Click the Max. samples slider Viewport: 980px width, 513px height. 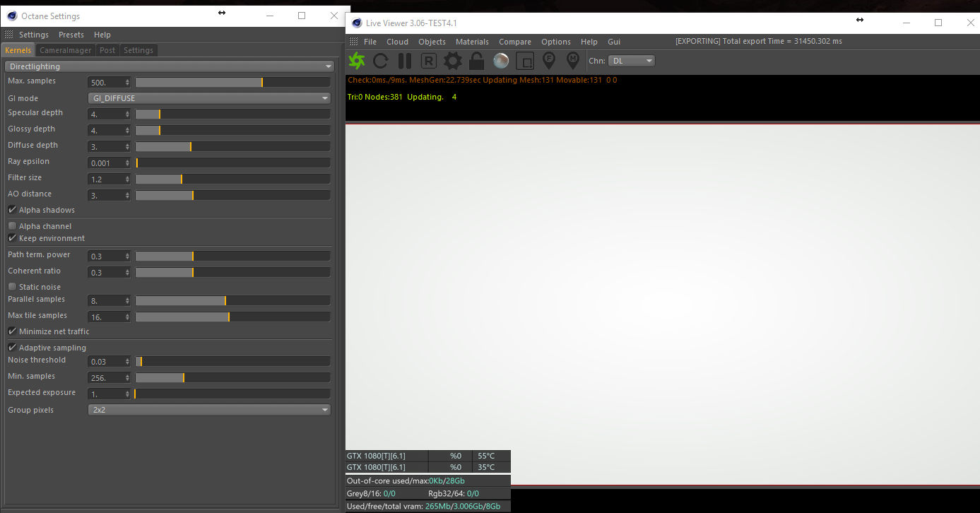(x=233, y=82)
